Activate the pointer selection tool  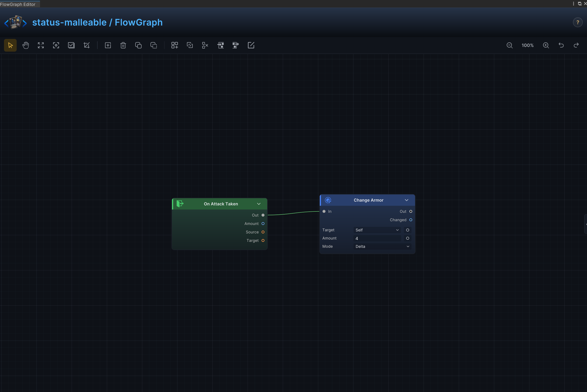(10, 45)
